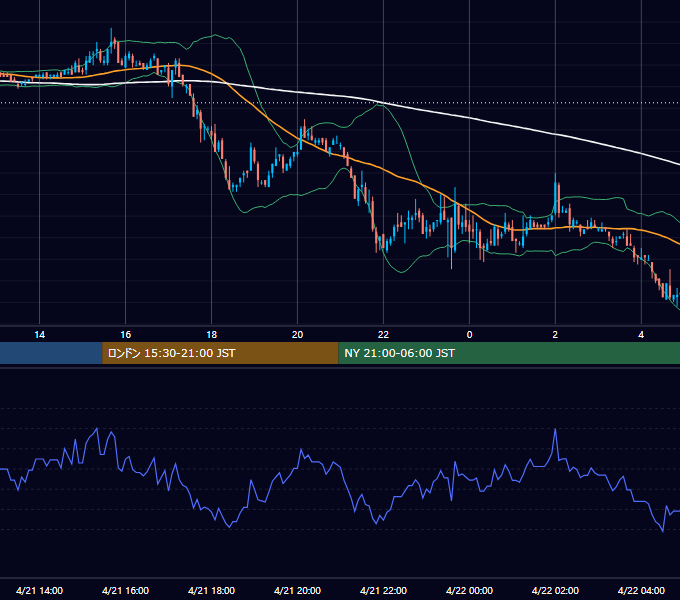Click the 4/22 00:00 time label

point(469,590)
